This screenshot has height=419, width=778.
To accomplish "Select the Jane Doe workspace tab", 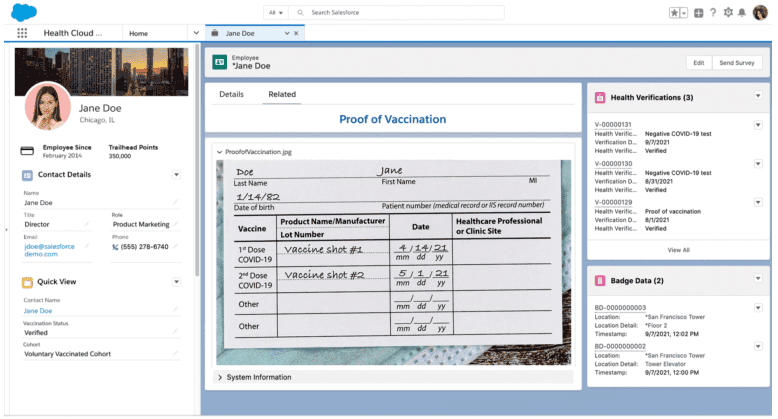I will tap(240, 33).
